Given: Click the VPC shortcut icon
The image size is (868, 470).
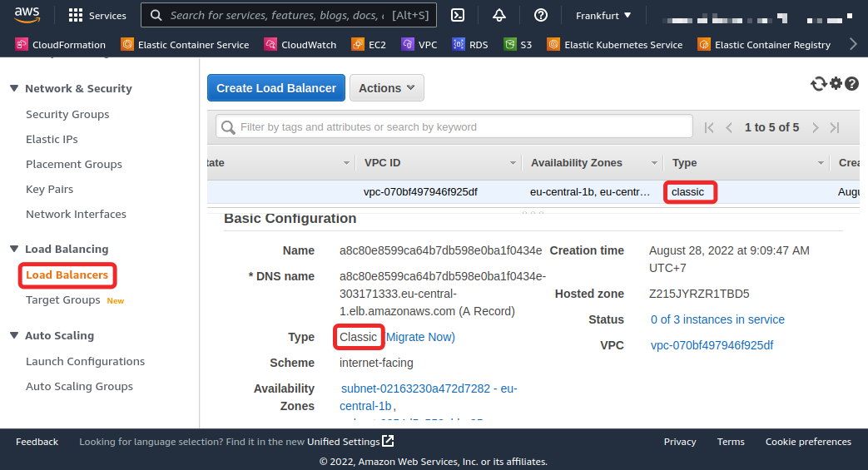Looking at the screenshot, I should [408, 44].
